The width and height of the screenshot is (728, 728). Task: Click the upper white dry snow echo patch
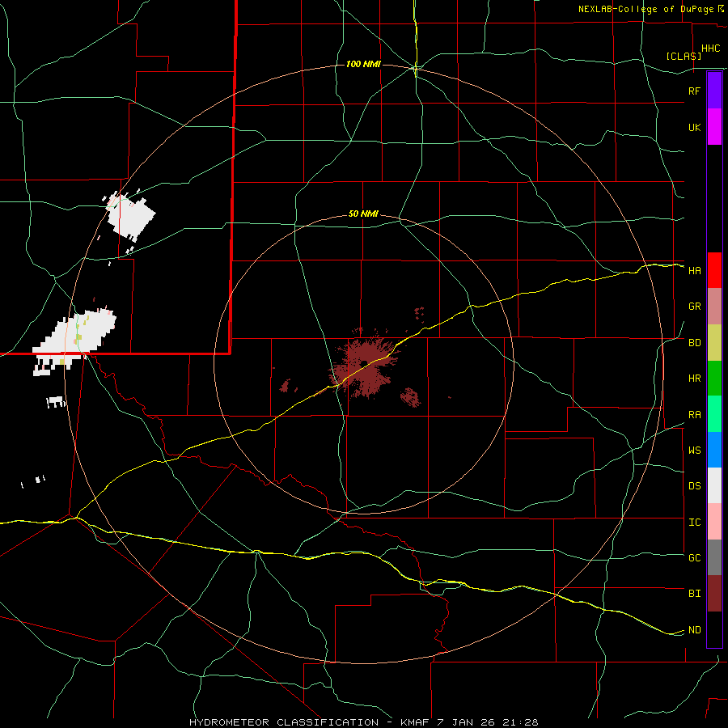[131, 218]
